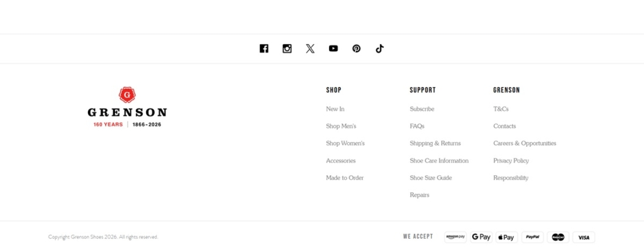Click the Amazon Pay payment badge
This screenshot has height=252, width=644.
[455, 237]
